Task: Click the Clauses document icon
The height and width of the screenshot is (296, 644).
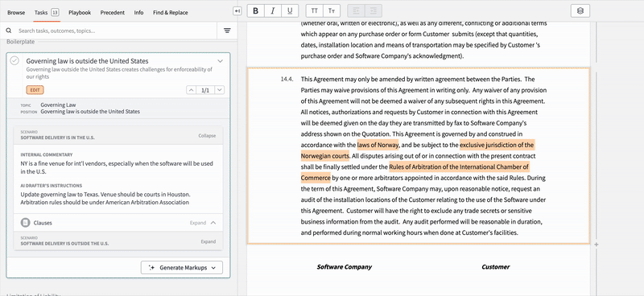Action: pyautogui.click(x=26, y=223)
